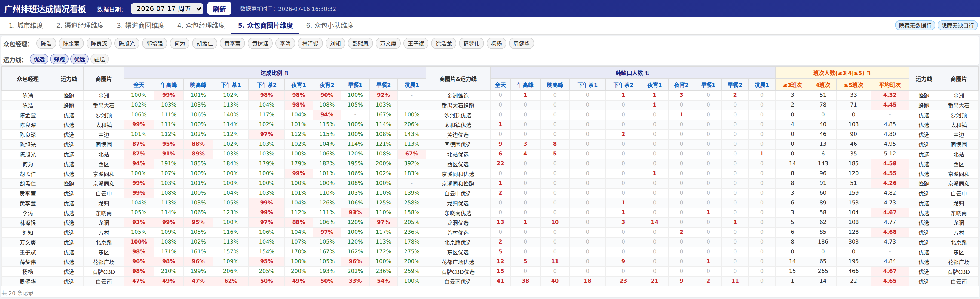Viewport: 980px width, 299px height.
Task: Select 石牌CBD优选 cell
Action: (458, 272)
